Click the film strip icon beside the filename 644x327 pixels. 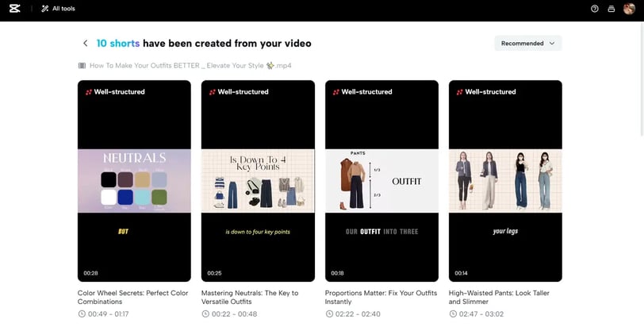82,65
